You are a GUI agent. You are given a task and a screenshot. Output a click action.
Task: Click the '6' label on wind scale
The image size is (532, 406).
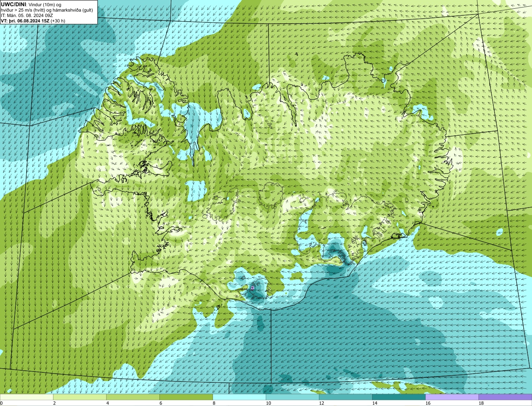pyautogui.click(x=161, y=403)
